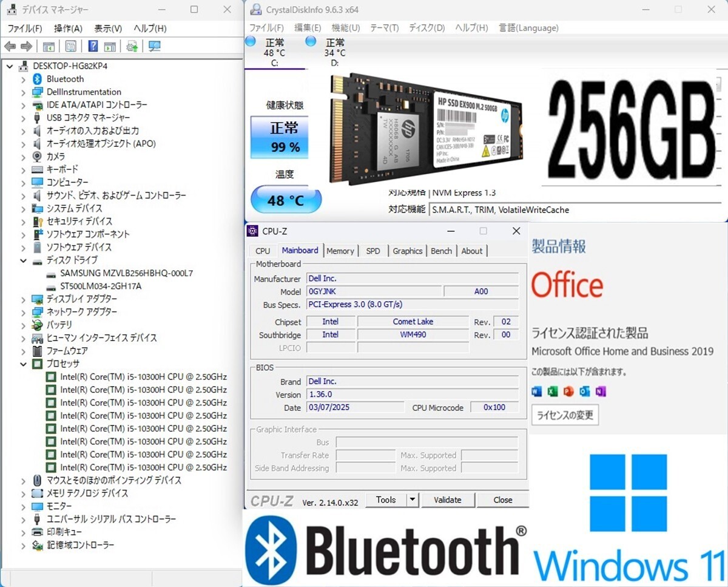The image size is (728, 587).
Task: Open ディスク(D) menu in CrystalDiskInfo
Action: coord(427,28)
